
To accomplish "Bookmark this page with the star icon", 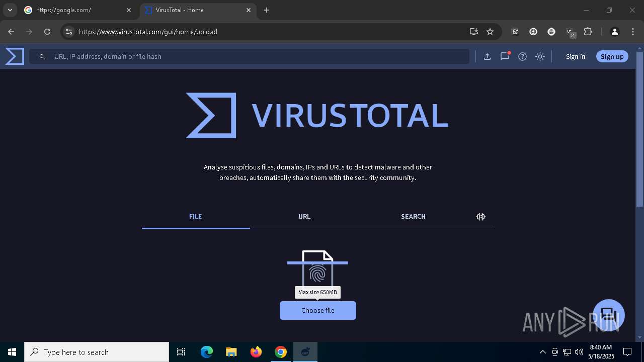I will coord(490,32).
